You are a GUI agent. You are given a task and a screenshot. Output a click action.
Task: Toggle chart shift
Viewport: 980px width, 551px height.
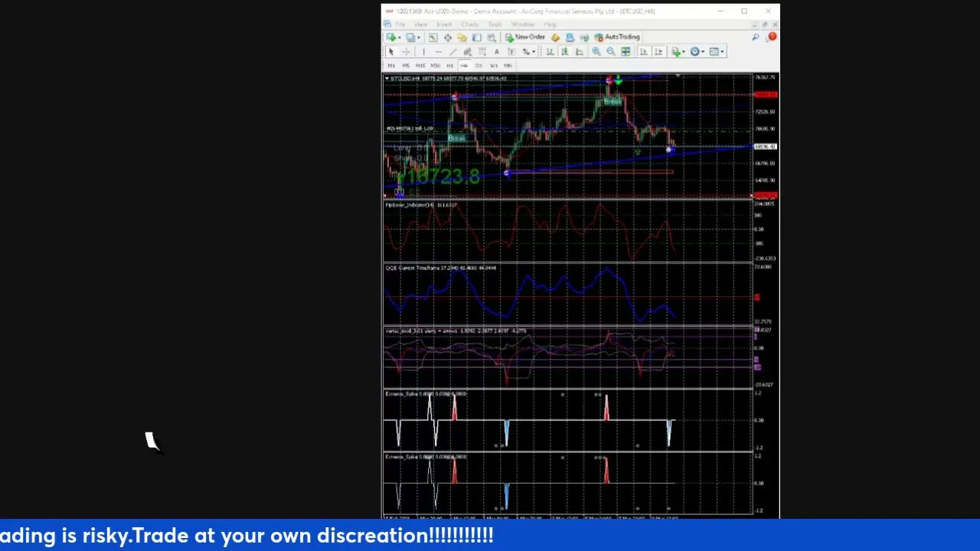tap(658, 51)
